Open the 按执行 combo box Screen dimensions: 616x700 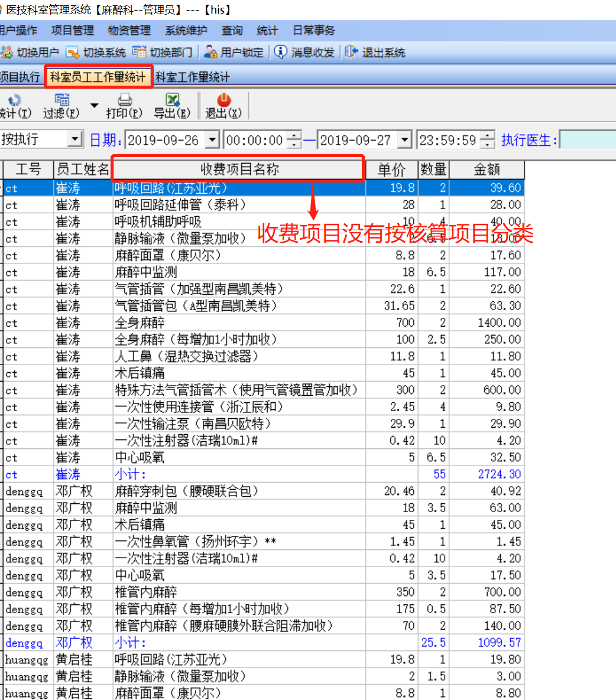[41, 139]
